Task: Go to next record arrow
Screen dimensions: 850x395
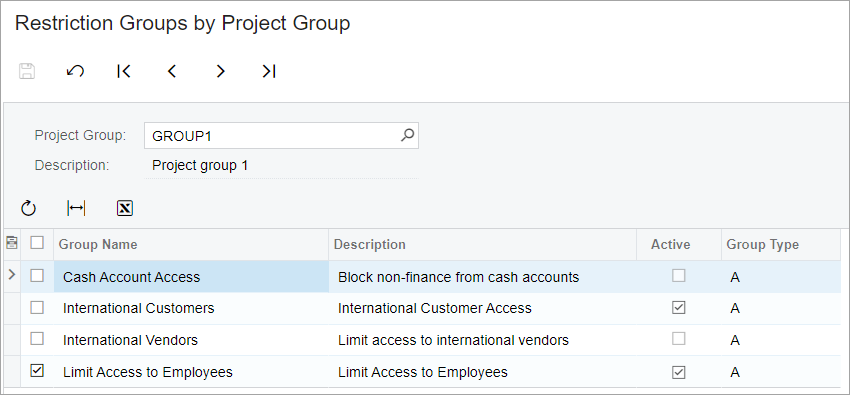Action: tap(220, 71)
